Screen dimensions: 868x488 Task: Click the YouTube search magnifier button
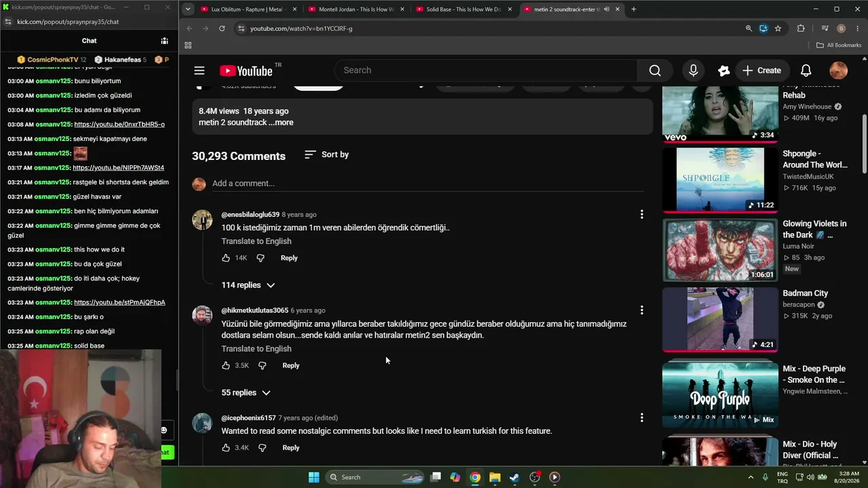coord(654,70)
